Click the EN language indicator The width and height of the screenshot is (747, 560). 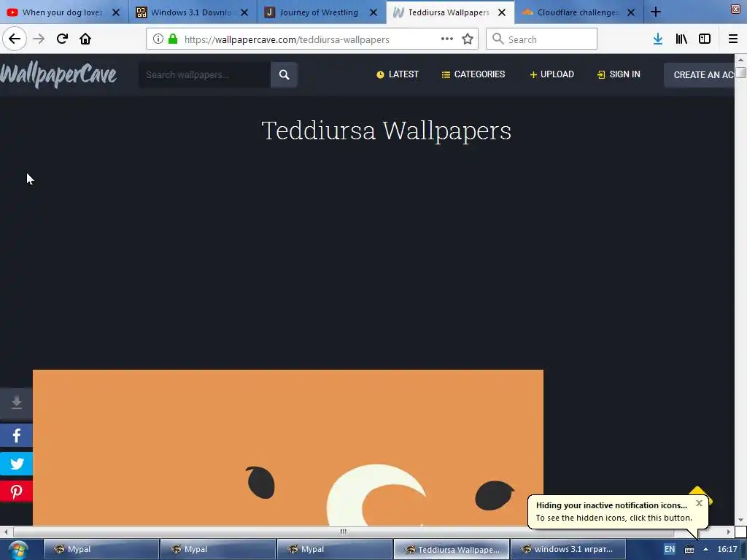tap(670, 550)
